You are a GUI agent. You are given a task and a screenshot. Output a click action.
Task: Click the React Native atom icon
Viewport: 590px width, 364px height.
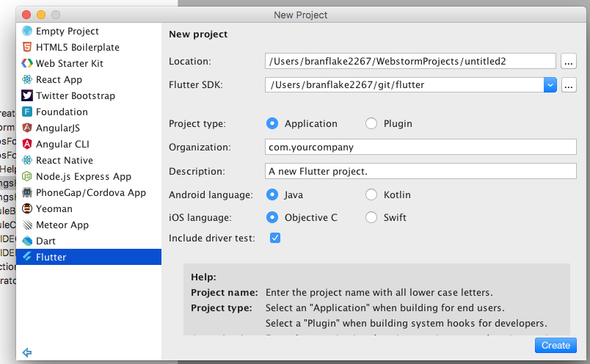(27, 161)
